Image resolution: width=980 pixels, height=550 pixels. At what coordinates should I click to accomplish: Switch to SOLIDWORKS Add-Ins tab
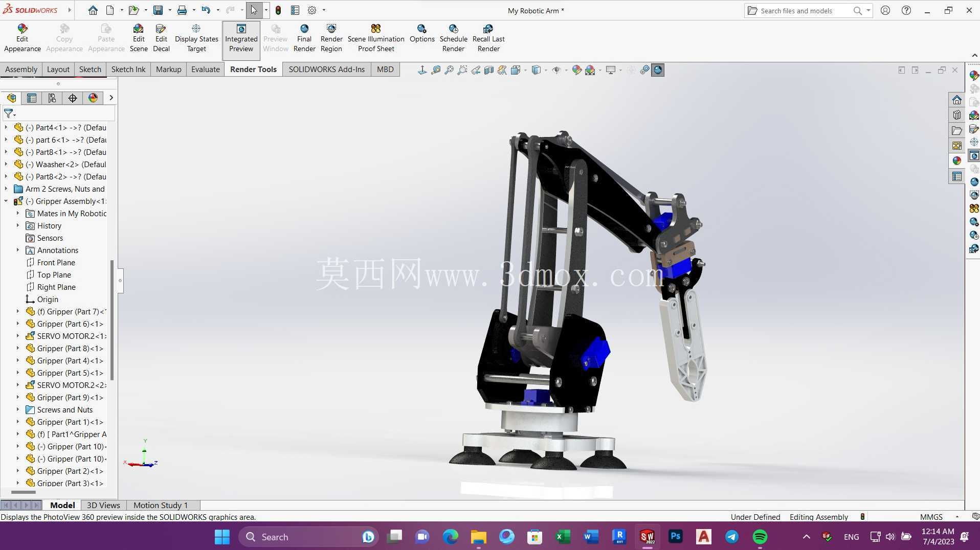[326, 69]
